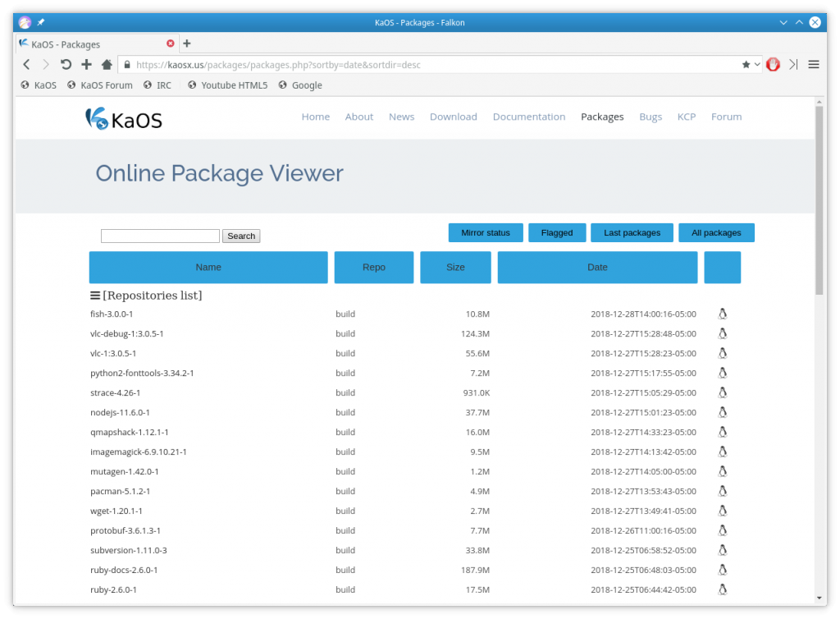Expand the bookmark star dropdown arrow
The height and width of the screenshot is (619, 840).
(757, 65)
